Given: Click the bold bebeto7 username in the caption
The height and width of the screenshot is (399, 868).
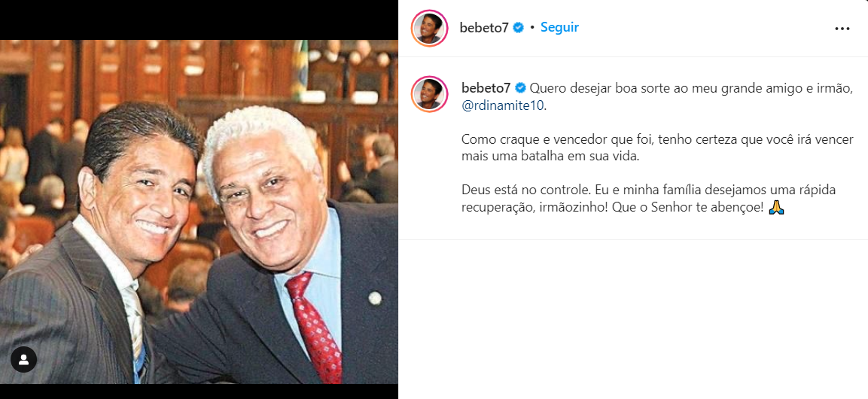Looking at the screenshot, I should coord(486,88).
